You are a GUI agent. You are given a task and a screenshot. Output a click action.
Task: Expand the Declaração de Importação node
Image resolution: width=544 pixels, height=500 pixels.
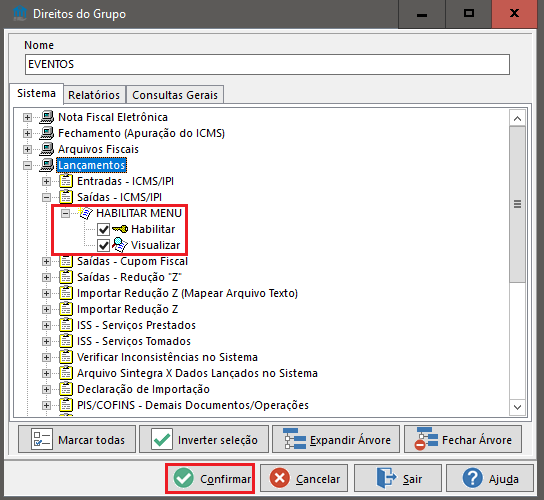(46, 389)
